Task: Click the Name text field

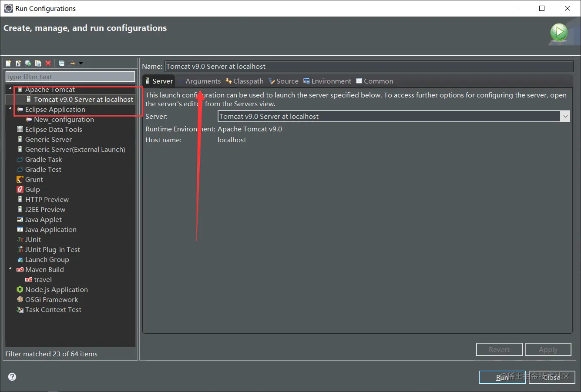Action: 369,66
